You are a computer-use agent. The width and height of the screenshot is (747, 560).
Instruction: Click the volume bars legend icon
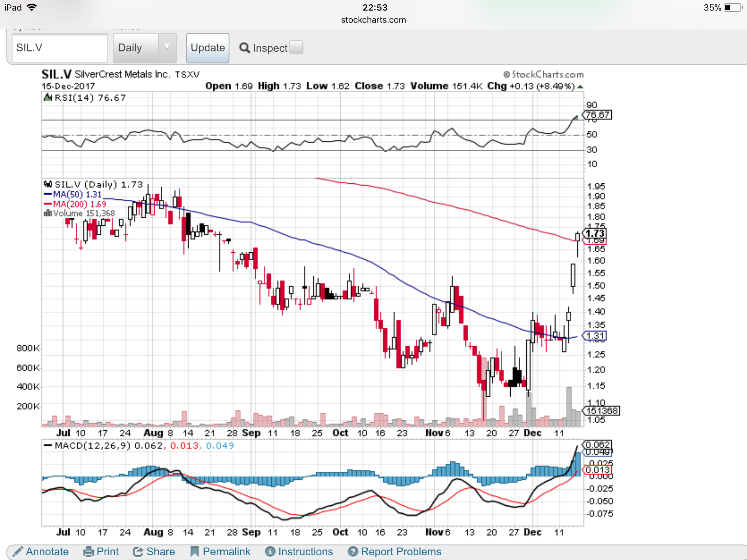pyautogui.click(x=47, y=213)
